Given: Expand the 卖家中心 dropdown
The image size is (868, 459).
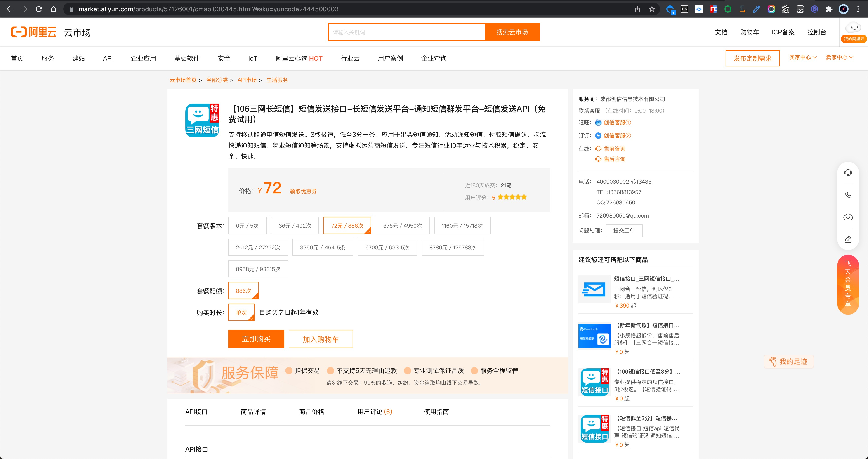Looking at the screenshot, I should [839, 57].
